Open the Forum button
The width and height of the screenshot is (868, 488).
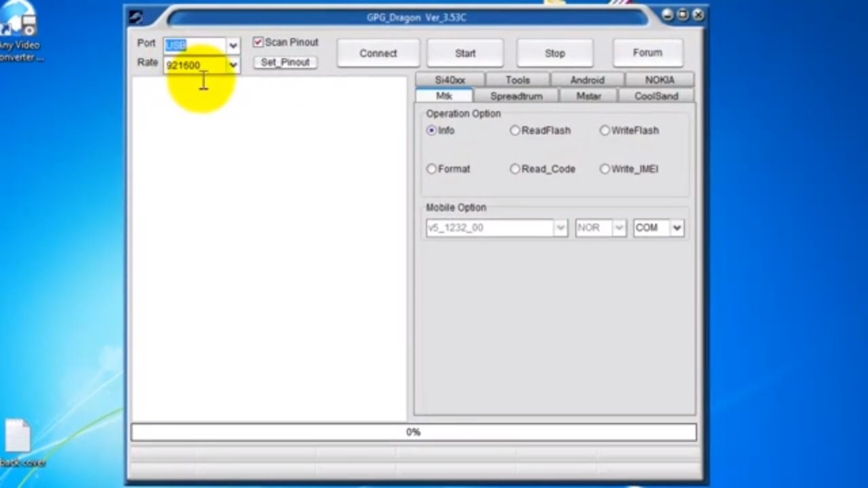[648, 52]
